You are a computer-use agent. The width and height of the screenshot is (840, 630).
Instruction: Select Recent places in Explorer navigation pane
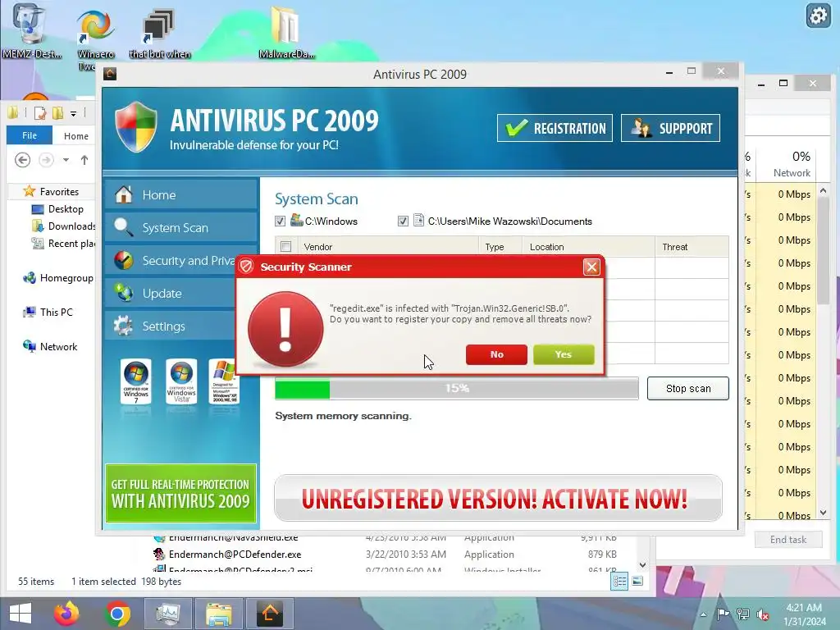(63, 243)
